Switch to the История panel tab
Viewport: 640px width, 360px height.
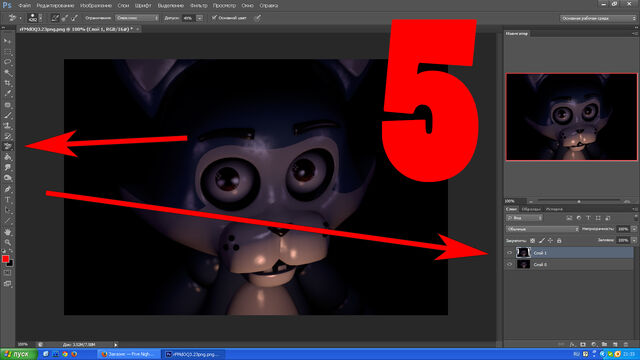tap(554, 209)
